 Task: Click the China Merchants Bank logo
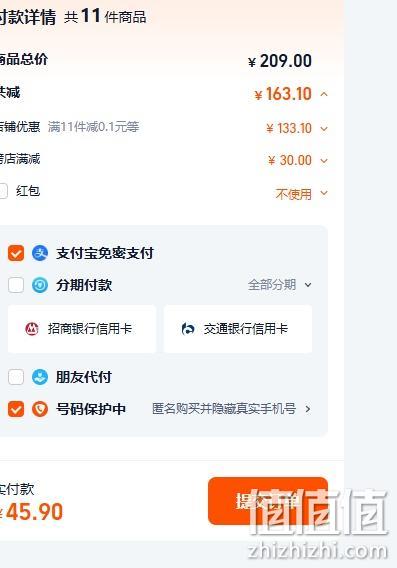pos(32,329)
